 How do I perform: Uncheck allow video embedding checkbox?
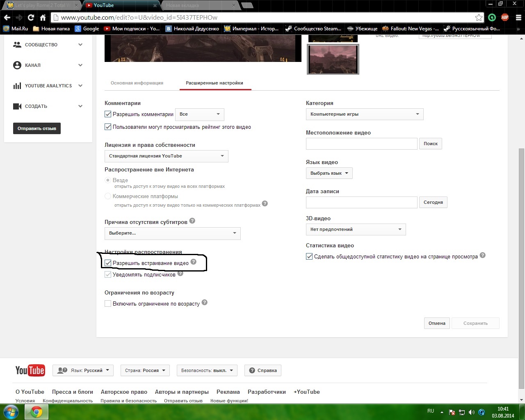pyautogui.click(x=108, y=263)
